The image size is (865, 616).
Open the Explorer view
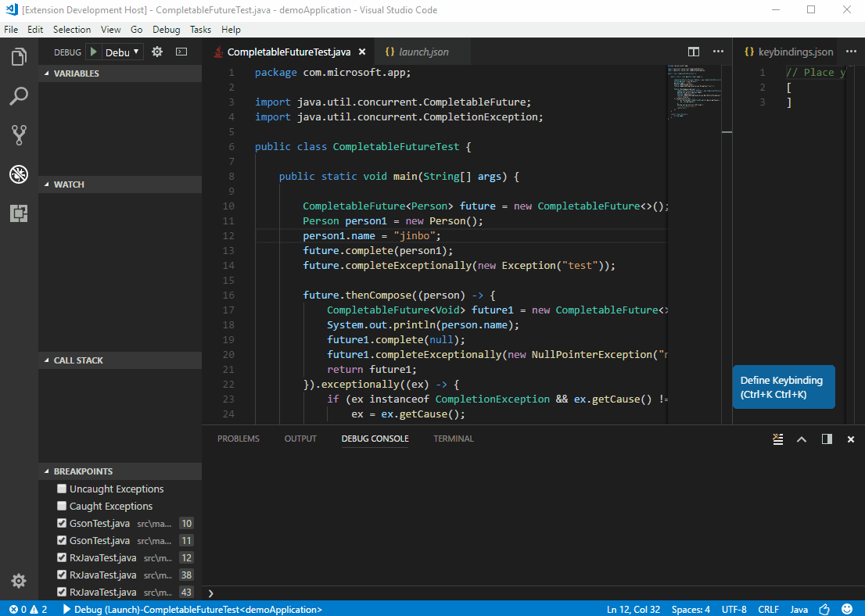click(17, 56)
